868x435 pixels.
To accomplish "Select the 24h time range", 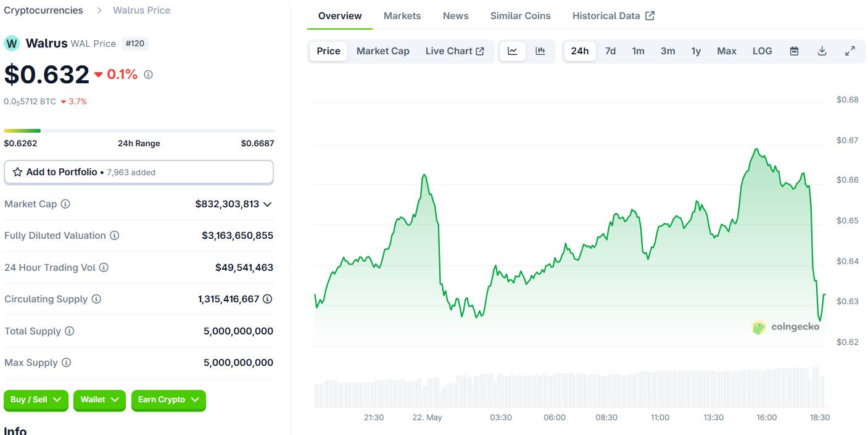I will coord(580,51).
